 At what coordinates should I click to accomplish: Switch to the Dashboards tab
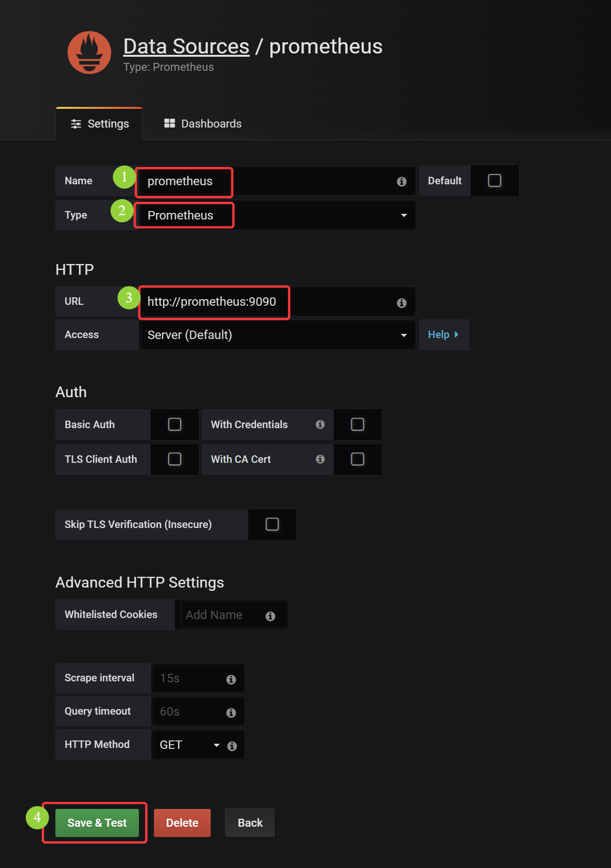(x=203, y=124)
